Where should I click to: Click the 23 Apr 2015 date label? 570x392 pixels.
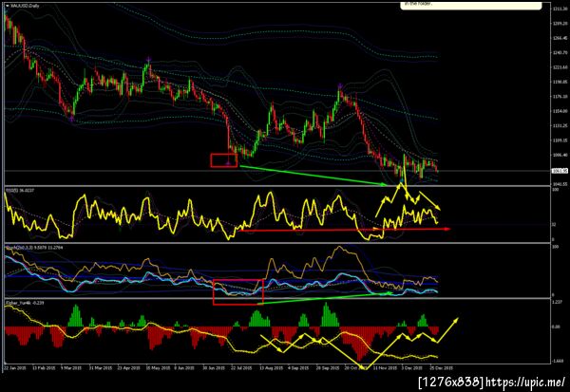[x=128, y=367]
